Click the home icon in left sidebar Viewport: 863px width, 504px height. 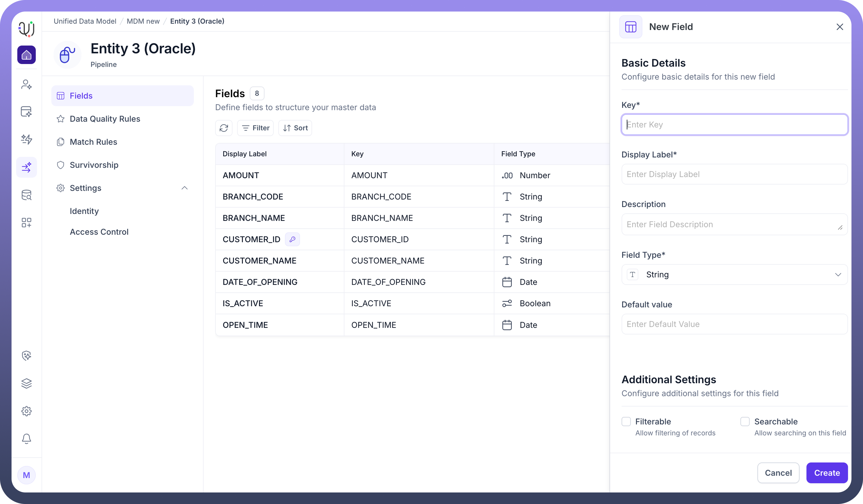coord(26,55)
